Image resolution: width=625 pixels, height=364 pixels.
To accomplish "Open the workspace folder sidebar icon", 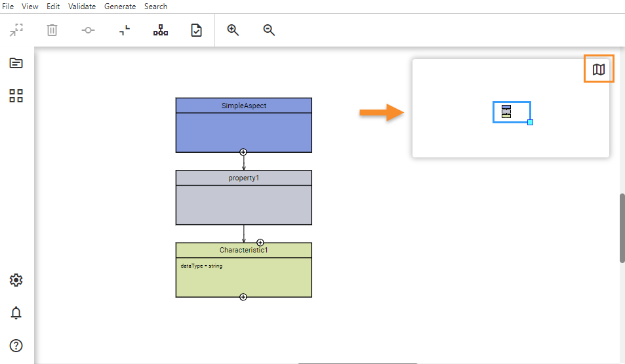I will pyautogui.click(x=16, y=63).
